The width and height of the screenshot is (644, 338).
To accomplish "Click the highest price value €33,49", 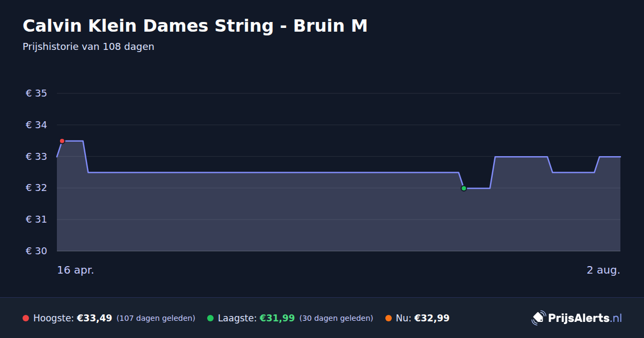I will tap(94, 318).
